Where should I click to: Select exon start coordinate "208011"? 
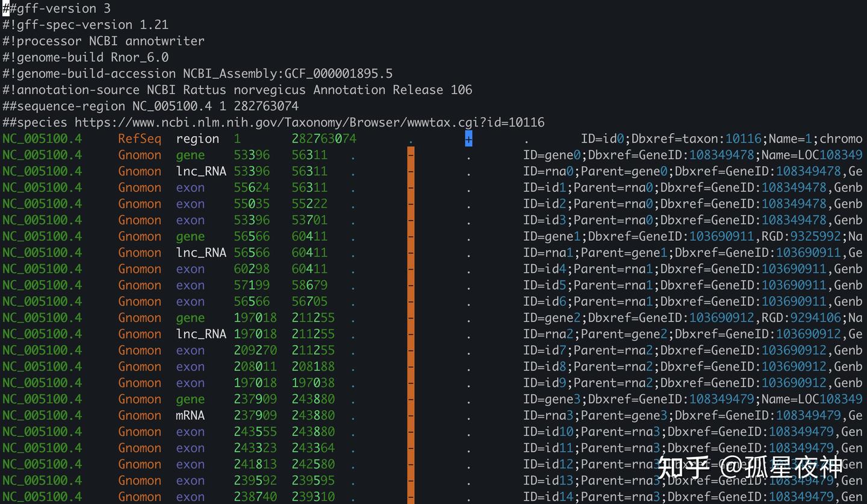pyautogui.click(x=255, y=366)
